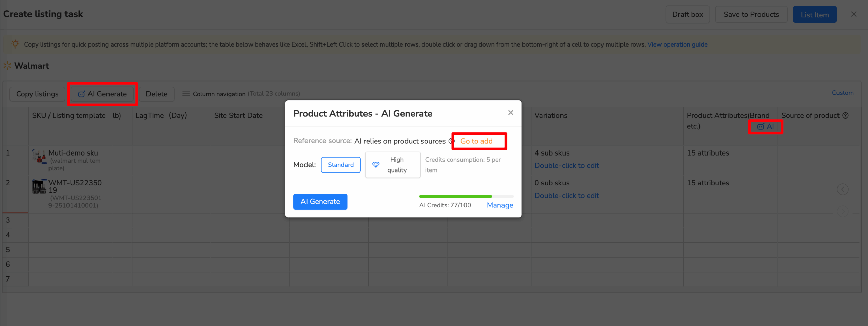Click AI icon in Product Attributes header
This screenshot has width=868, height=326.
coord(766,126)
